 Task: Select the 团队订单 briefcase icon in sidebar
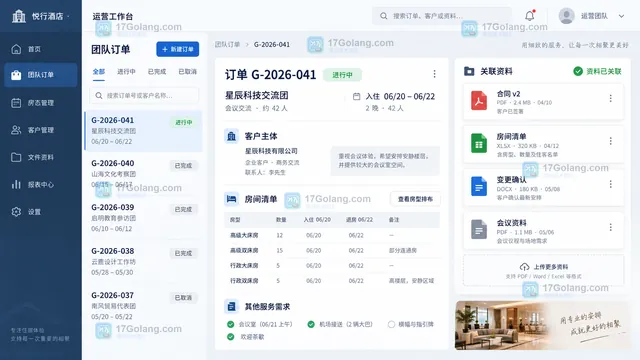coord(16,75)
